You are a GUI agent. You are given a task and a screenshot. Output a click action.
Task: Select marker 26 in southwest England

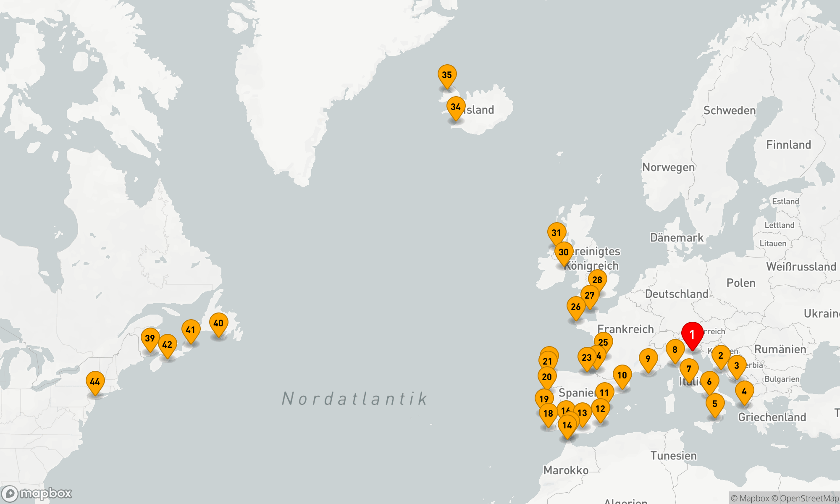[576, 307]
